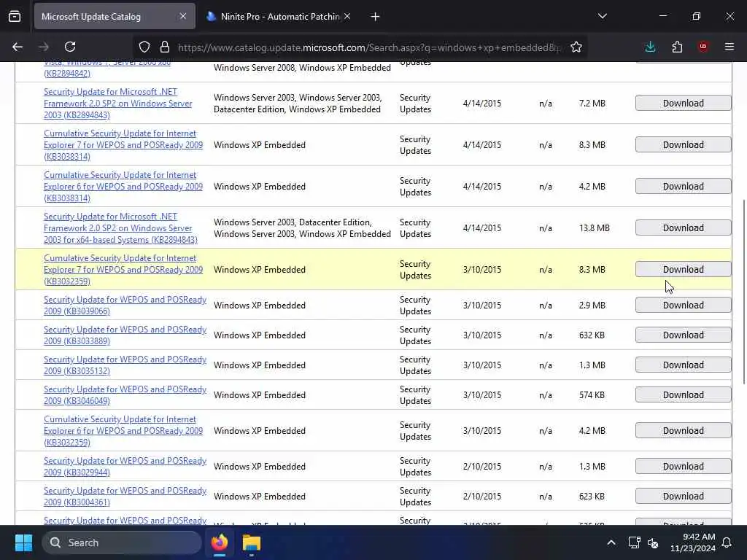
Task: Open notifications bell icon
Action: pyautogui.click(x=727, y=542)
